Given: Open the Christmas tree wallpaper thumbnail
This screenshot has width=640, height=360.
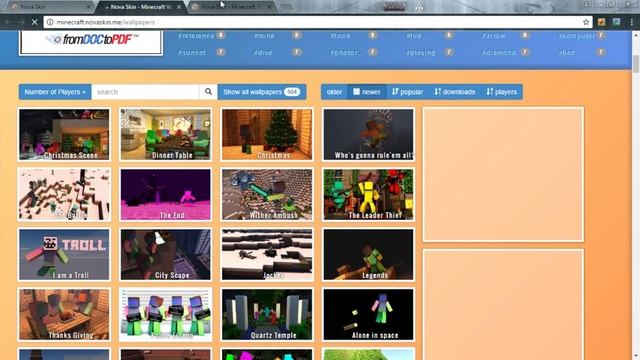Looking at the screenshot, I should point(267,134).
